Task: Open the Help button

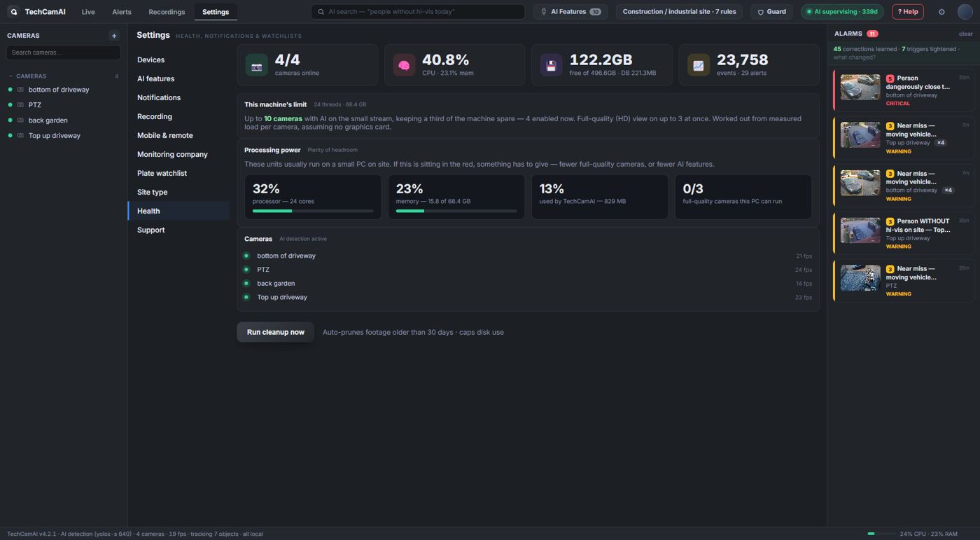Action: (x=907, y=12)
